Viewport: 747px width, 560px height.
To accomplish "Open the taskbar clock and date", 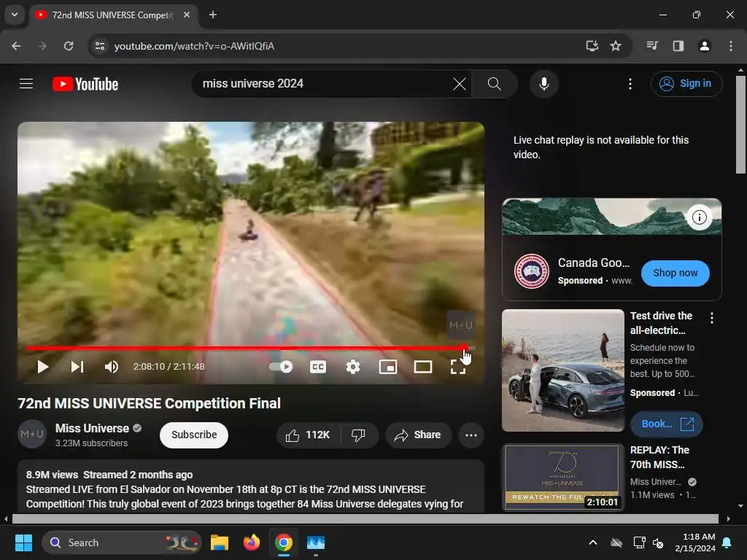I will (x=694, y=542).
